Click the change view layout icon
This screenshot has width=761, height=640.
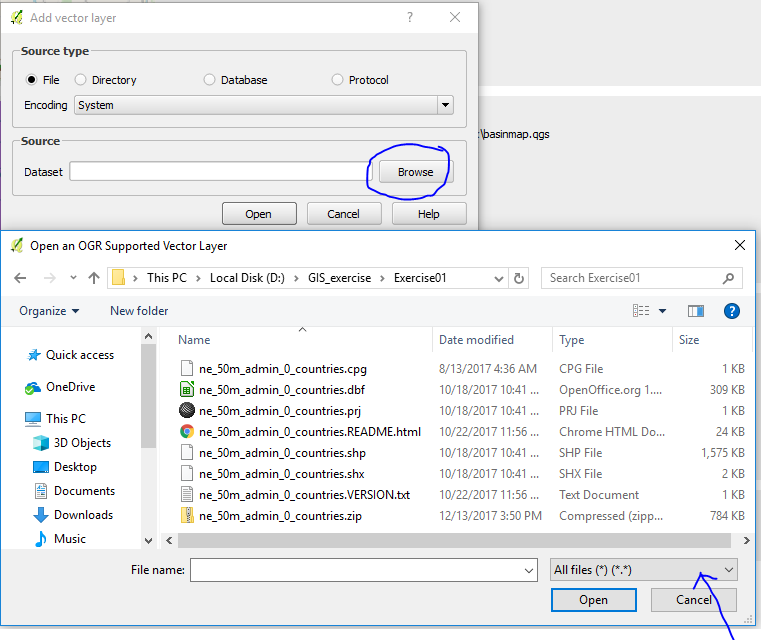point(642,311)
